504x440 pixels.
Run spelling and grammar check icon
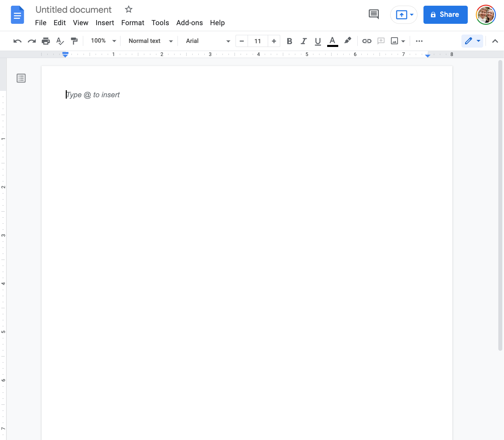pos(60,41)
